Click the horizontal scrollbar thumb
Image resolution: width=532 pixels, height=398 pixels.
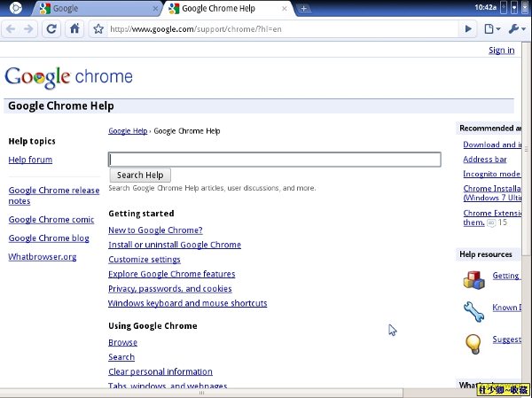[x=201, y=393]
